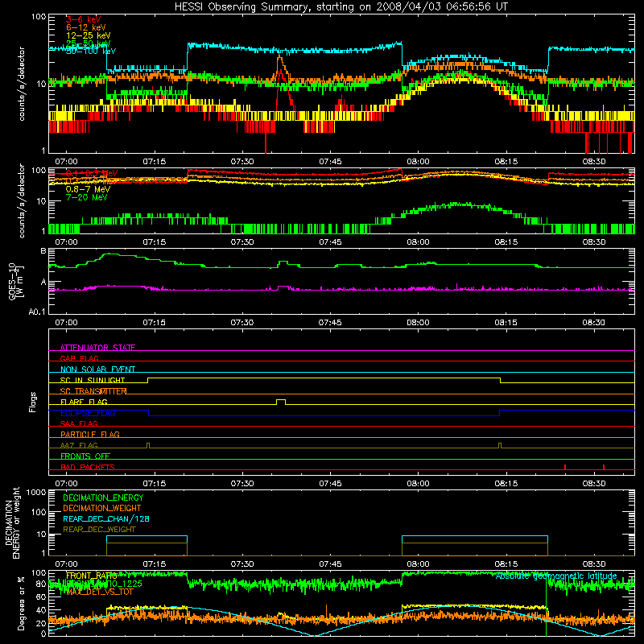Image resolution: width=644 pixels, height=644 pixels.
Task: Select the FLARE_FLAG label
Action: click(x=84, y=402)
